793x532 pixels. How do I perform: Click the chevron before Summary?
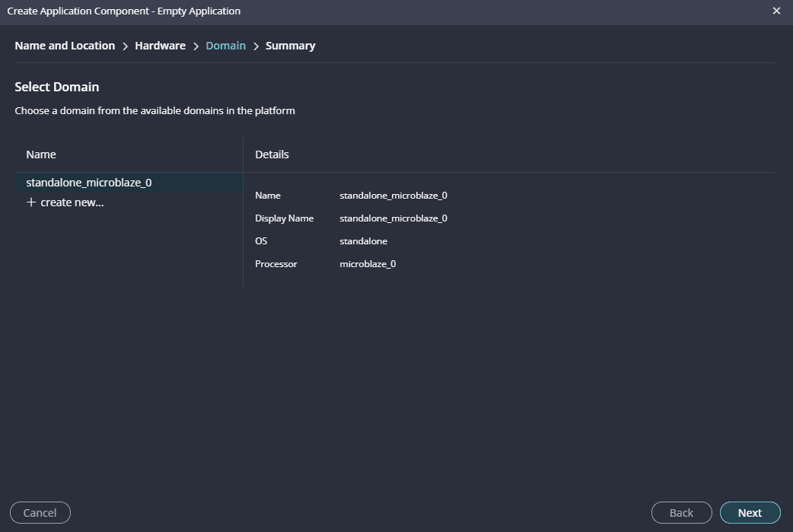click(256, 46)
